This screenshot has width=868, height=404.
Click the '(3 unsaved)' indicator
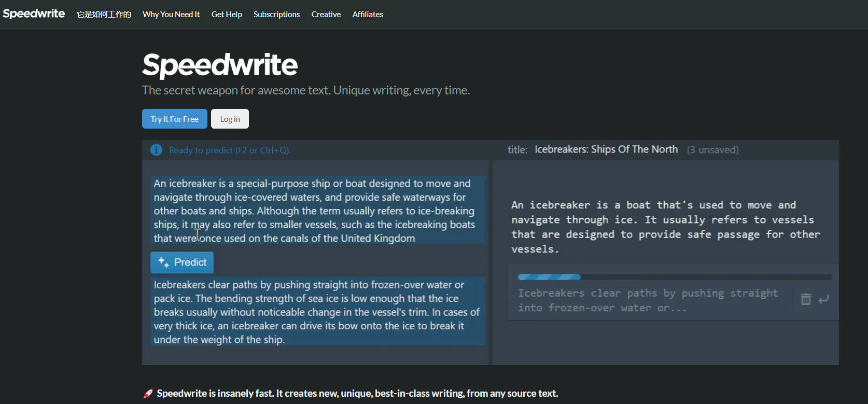click(713, 150)
